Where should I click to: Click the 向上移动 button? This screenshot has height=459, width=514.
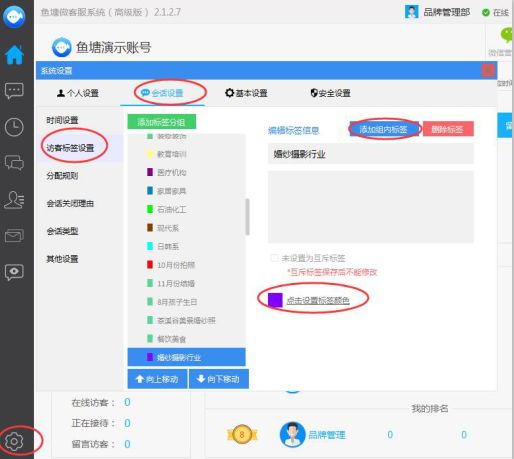157,379
